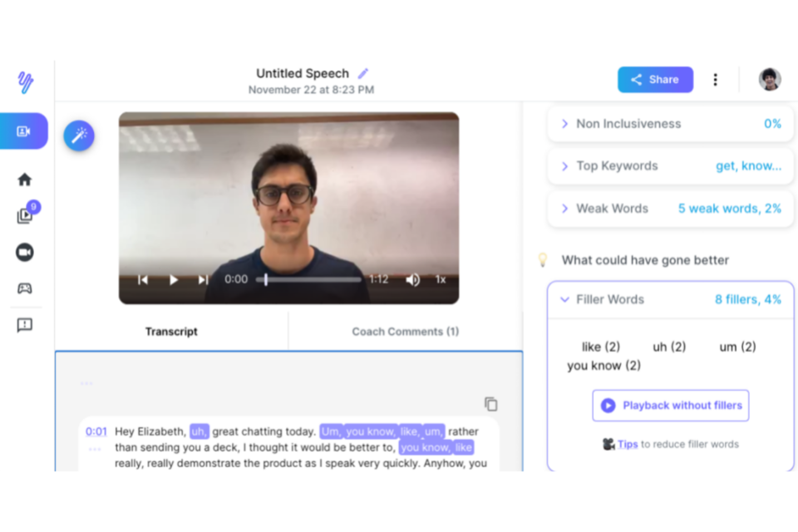Screen dimensions: 798x532
Task: Mute the video with the volume icon
Action: (412, 280)
